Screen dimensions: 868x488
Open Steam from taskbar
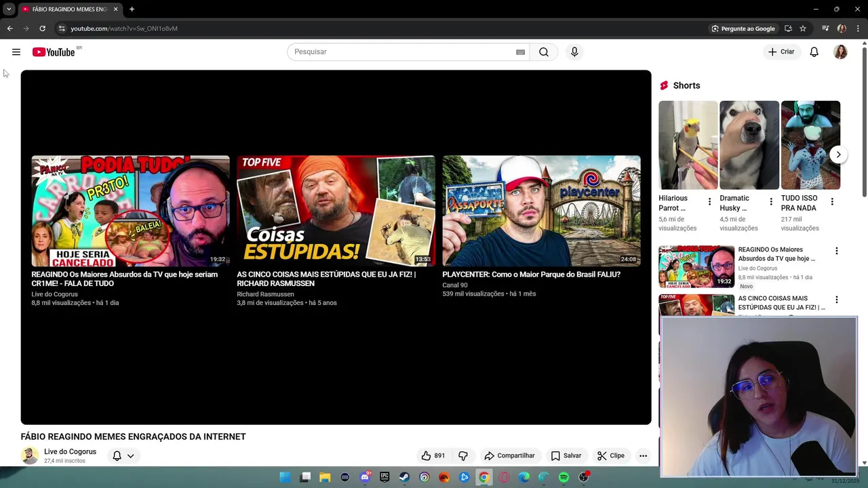pyautogui.click(x=404, y=477)
